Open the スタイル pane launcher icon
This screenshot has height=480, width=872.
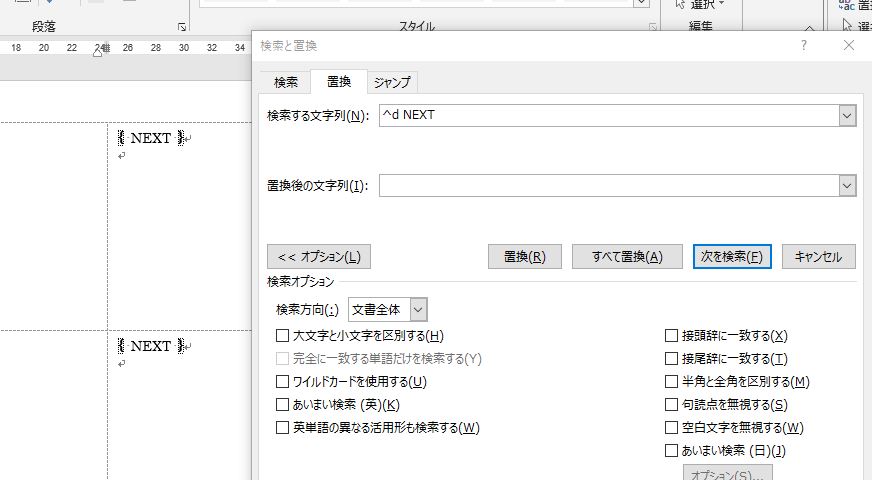(x=653, y=27)
